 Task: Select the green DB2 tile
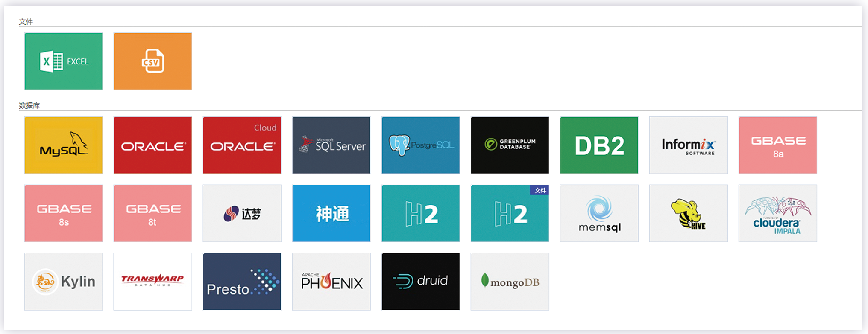tap(599, 145)
